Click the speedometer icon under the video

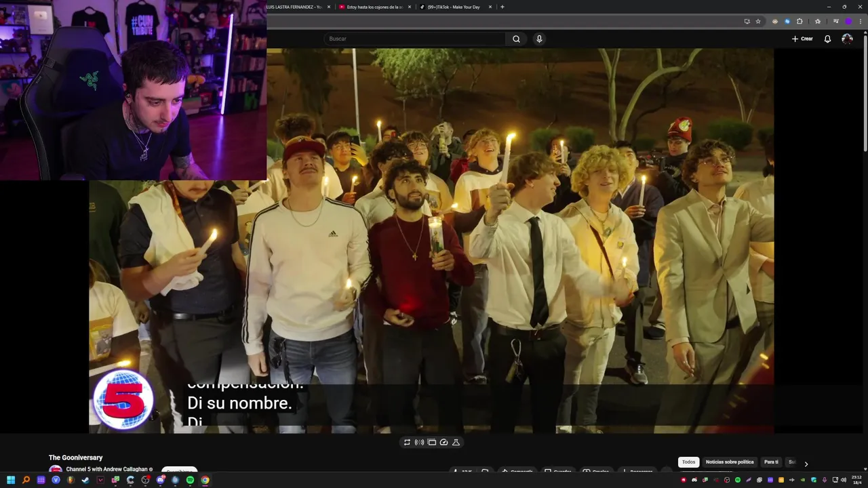point(443,442)
